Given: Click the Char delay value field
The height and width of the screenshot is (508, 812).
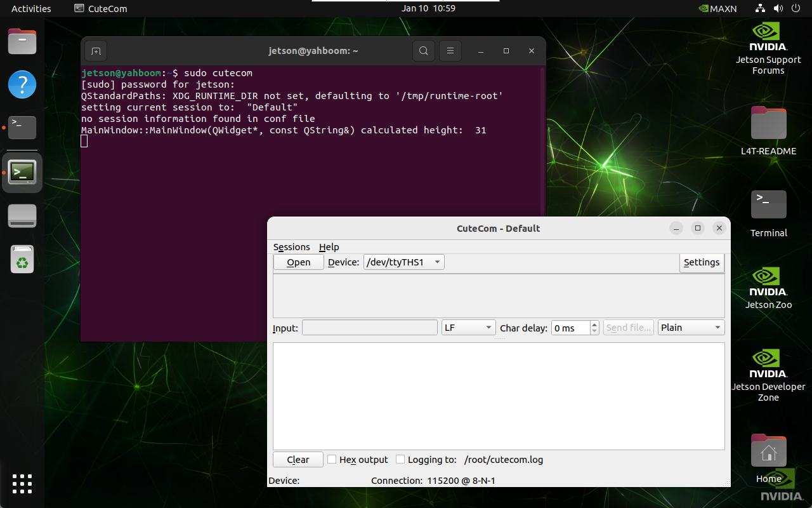Looking at the screenshot, I should [571, 328].
